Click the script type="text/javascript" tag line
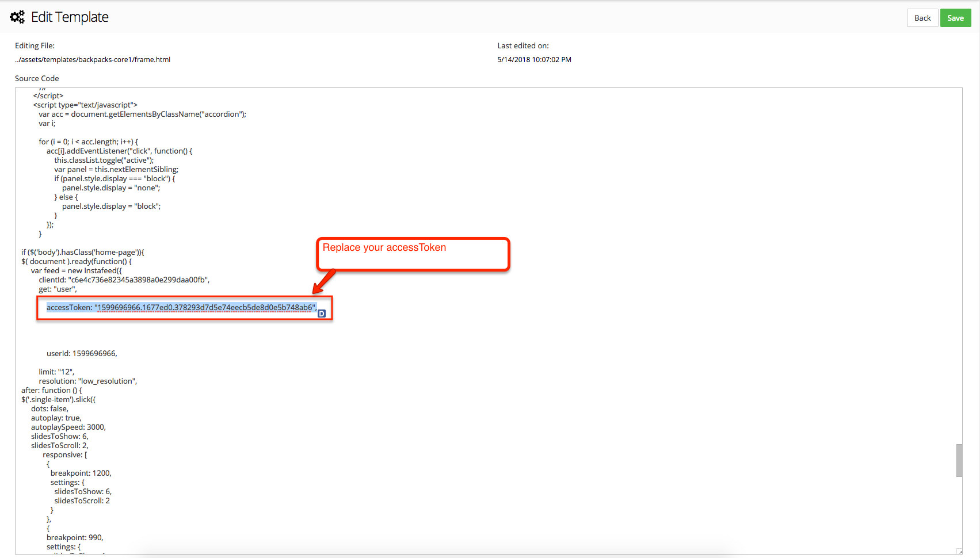980x558 pixels. coord(85,105)
